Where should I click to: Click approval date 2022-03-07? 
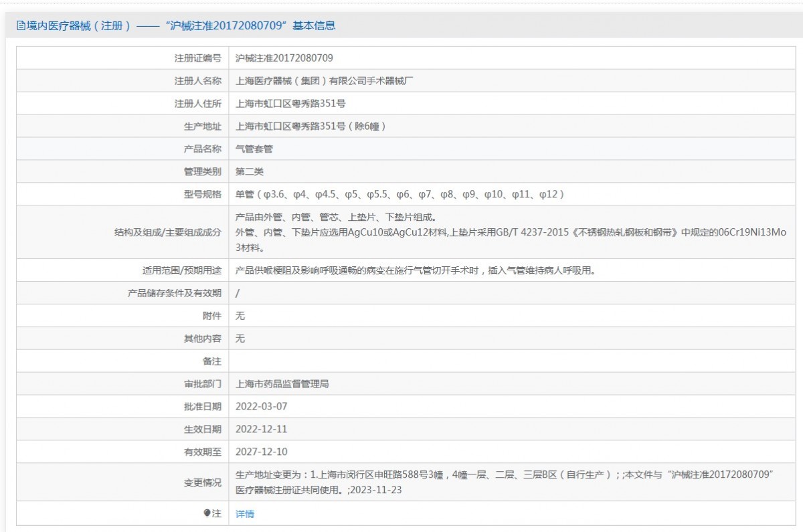262,406
